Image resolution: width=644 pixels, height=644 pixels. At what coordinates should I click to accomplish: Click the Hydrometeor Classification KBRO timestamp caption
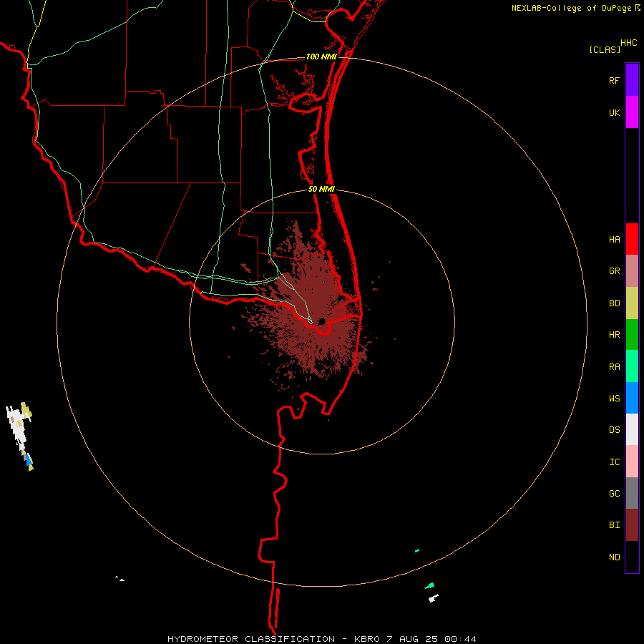[x=321, y=639]
